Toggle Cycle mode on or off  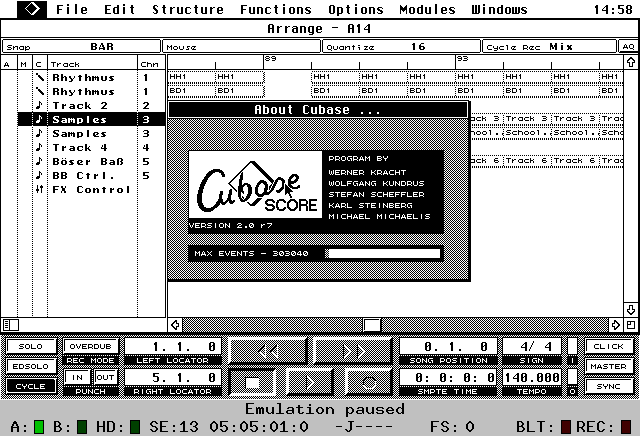pyautogui.click(x=31, y=386)
